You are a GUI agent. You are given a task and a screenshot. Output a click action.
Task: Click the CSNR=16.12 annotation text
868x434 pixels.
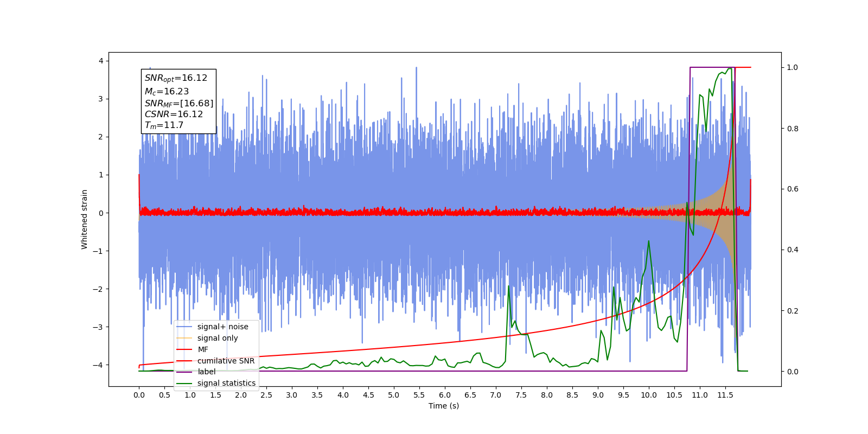coord(174,114)
